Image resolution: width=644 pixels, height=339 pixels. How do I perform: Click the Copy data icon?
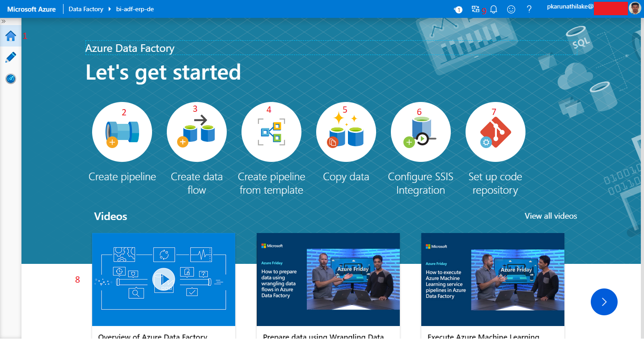tap(346, 131)
